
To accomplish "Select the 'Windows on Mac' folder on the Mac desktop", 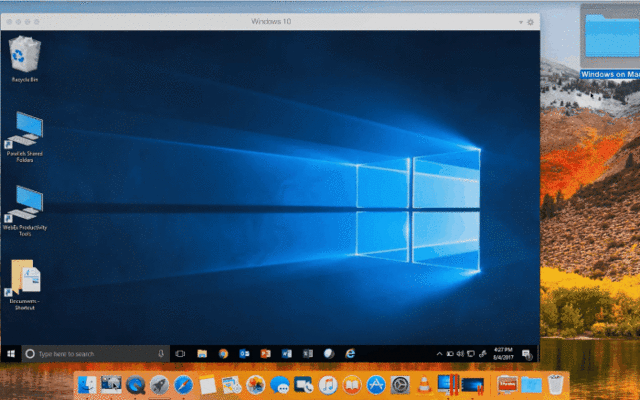I will pyautogui.click(x=610, y=42).
